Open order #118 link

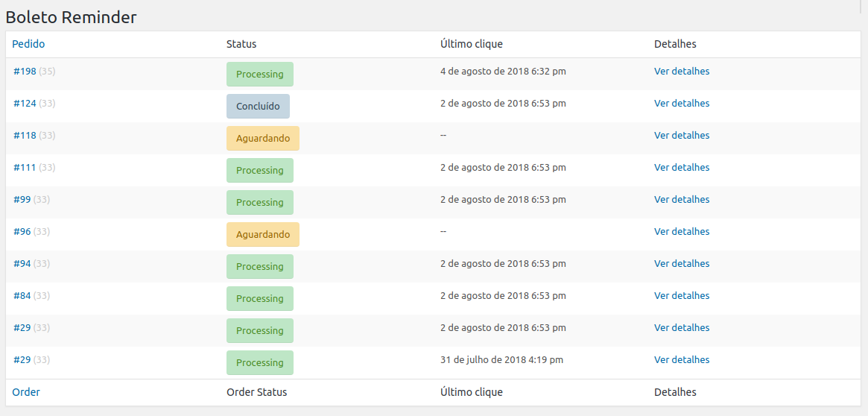[x=25, y=136]
